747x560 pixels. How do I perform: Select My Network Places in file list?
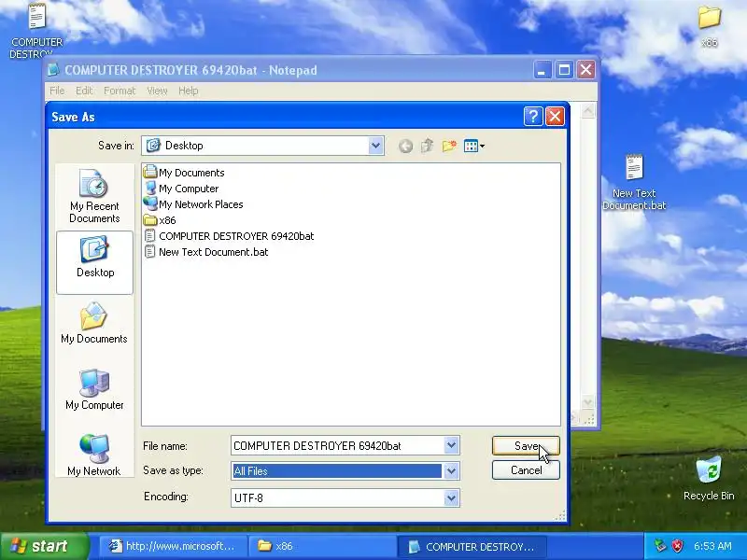193,204
